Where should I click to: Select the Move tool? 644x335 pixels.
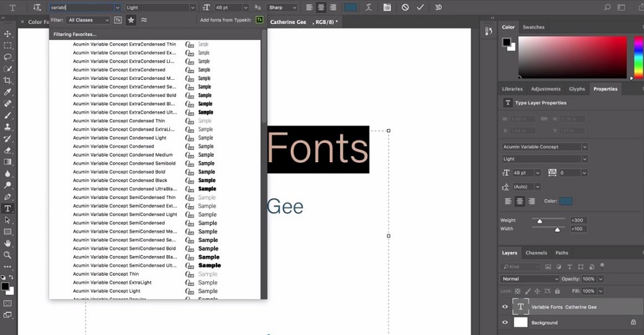coord(8,34)
